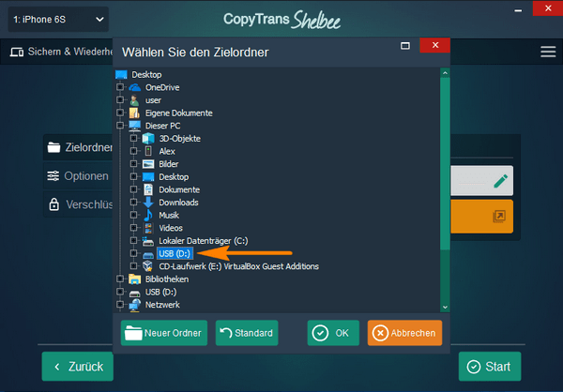Click the orange open-folder export icon
The image size is (563, 392).
499,217
